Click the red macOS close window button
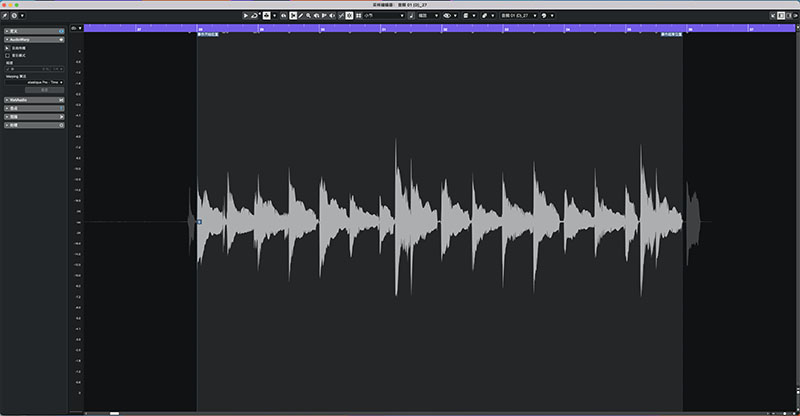 pos(4,5)
